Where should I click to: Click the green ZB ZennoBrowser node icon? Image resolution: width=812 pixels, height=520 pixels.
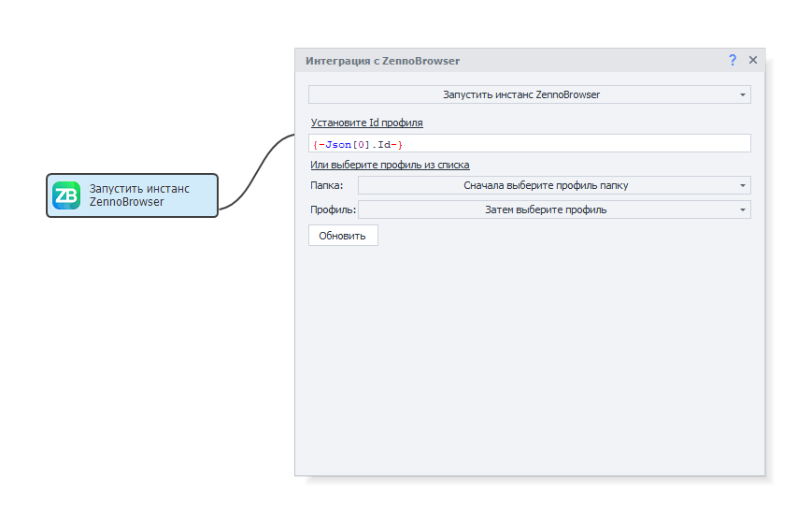pos(66,195)
